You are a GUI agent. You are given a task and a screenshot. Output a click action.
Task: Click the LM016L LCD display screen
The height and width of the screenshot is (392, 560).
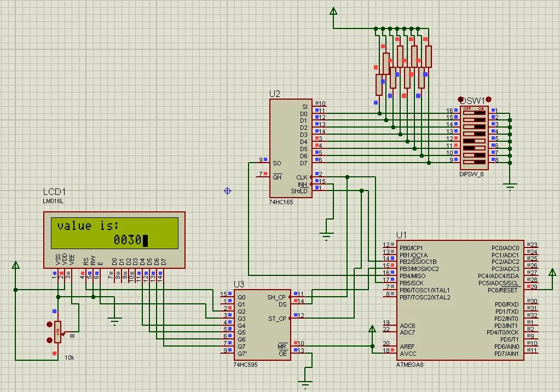(x=114, y=233)
